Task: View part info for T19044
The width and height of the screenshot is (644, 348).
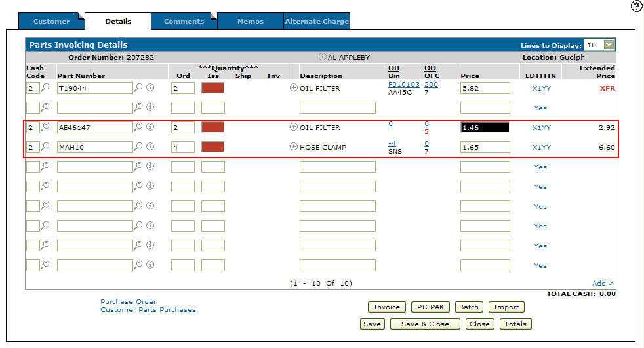Action: (x=150, y=87)
